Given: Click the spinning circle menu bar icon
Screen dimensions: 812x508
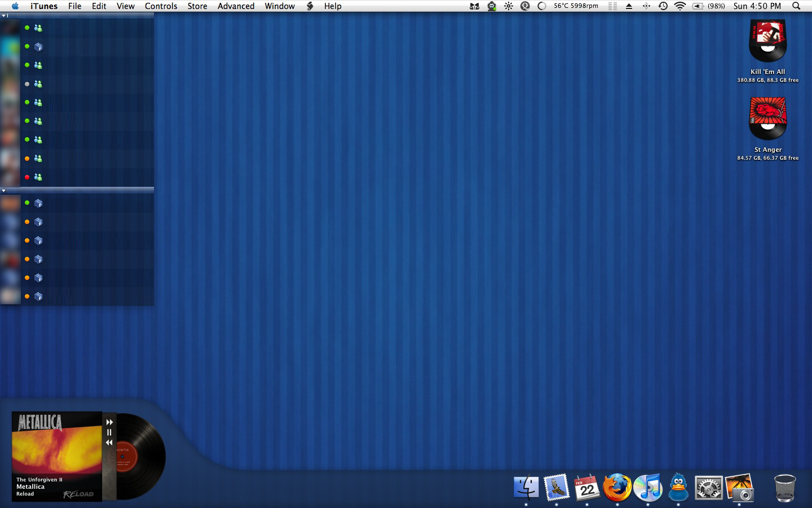Looking at the screenshot, I should point(542,6).
